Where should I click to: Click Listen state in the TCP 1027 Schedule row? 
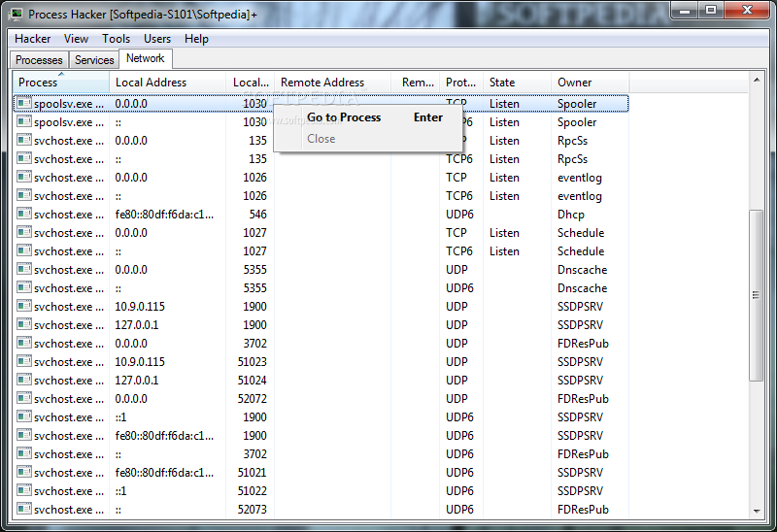(x=504, y=233)
